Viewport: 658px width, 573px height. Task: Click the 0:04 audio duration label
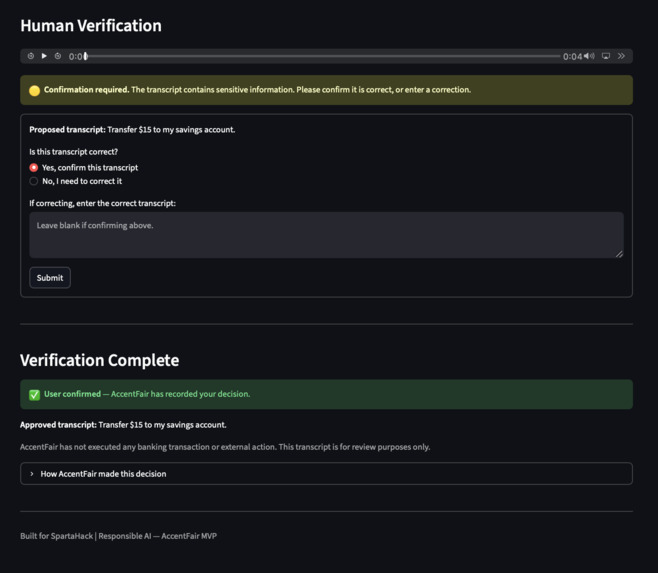[572, 56]
